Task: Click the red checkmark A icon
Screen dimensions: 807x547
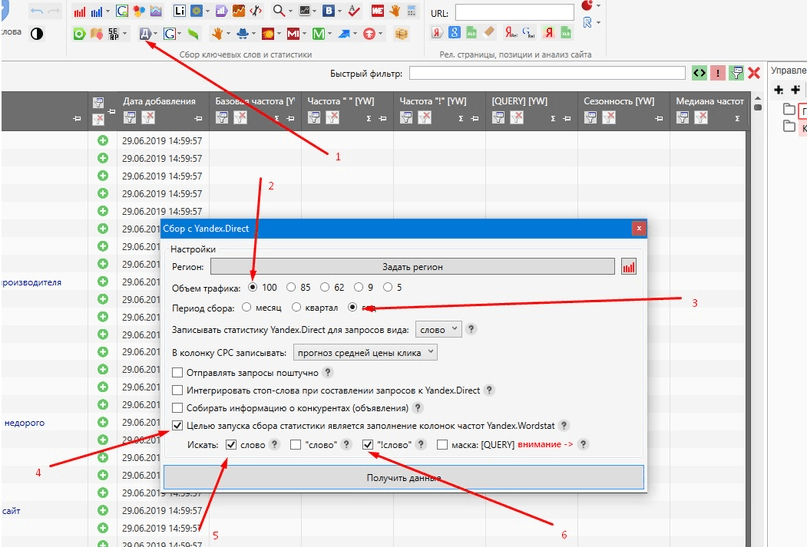Action: click(x=354, y=11)
